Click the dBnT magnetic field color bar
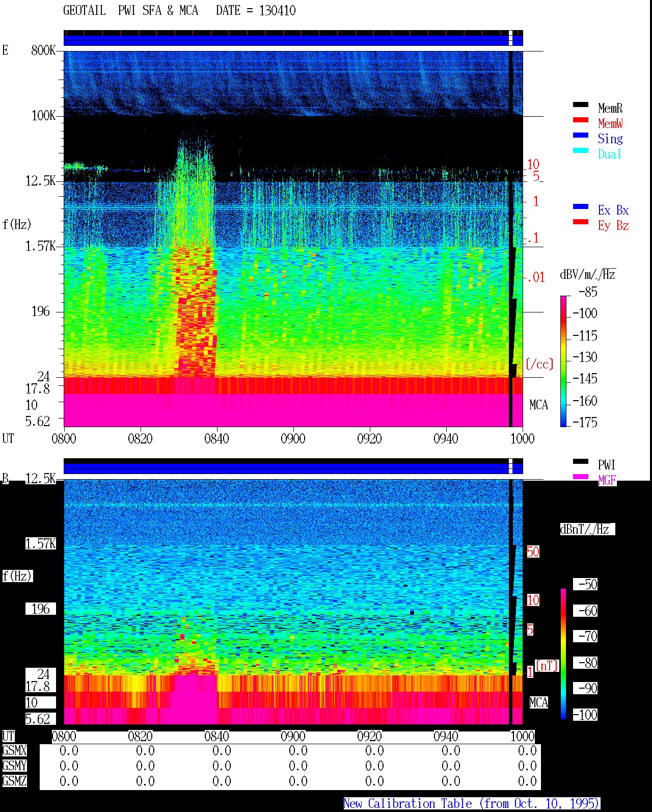Image resolution: width=652 pixels, height=812 pixels. click(563, 654)
